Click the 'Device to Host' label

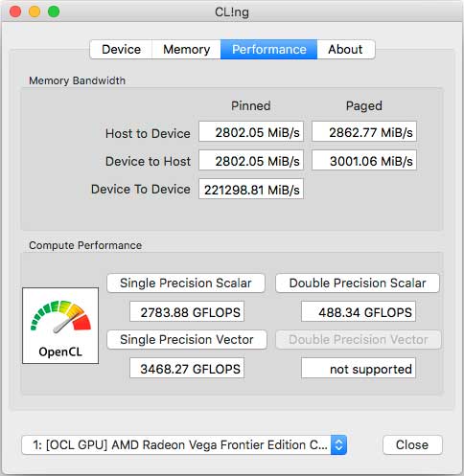(x=148, y=161)
